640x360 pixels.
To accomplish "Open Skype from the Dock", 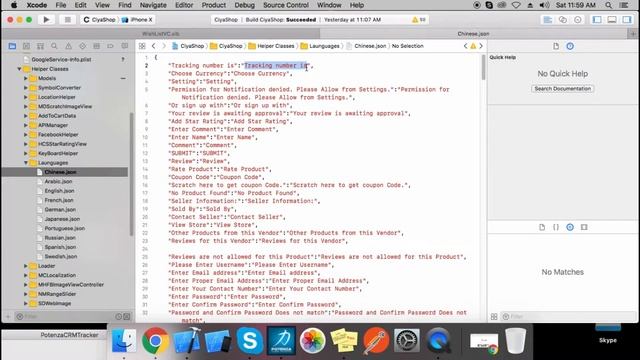I will (250, 340).
